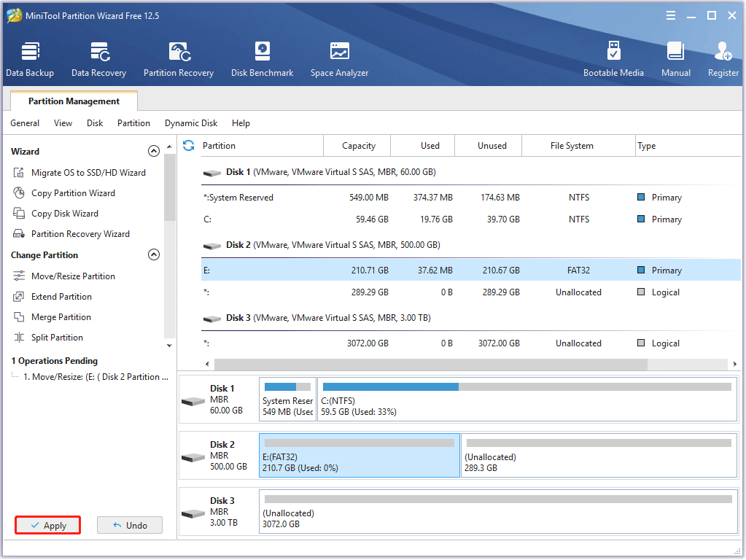Select the Disk 2 icon in the disk map
746x560 pixels.
pos(193,458)
